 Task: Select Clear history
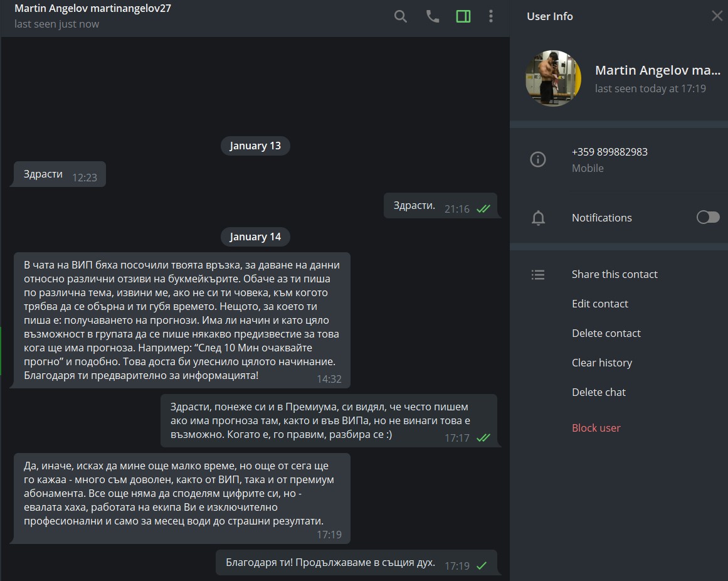point(601,363)
